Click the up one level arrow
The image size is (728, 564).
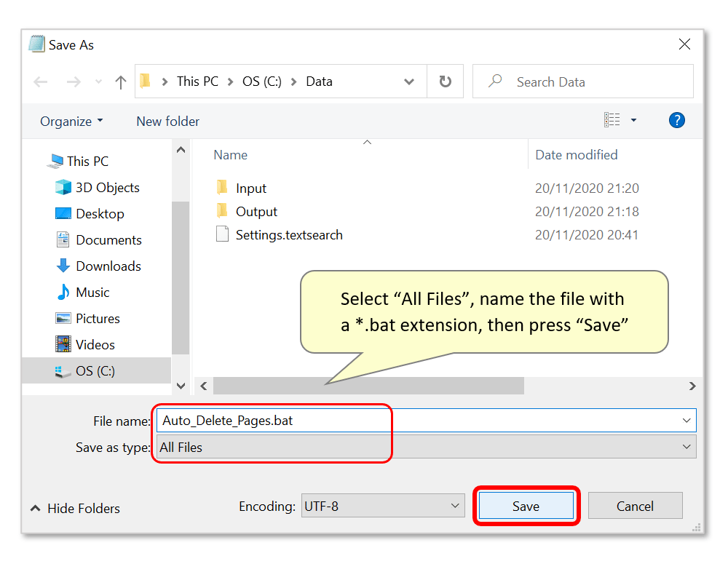pyautogui.click(x=120, y=82)
